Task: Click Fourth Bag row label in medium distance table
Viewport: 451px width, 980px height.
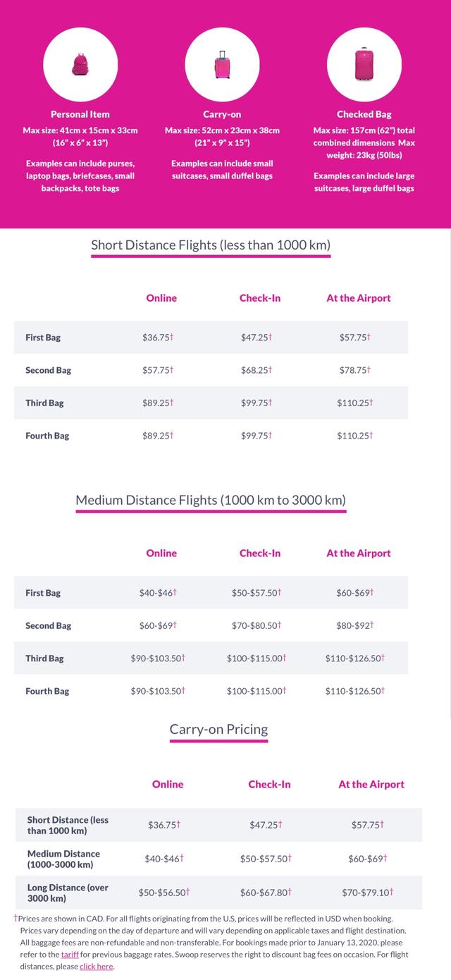Action: click(x=47, y=692)
